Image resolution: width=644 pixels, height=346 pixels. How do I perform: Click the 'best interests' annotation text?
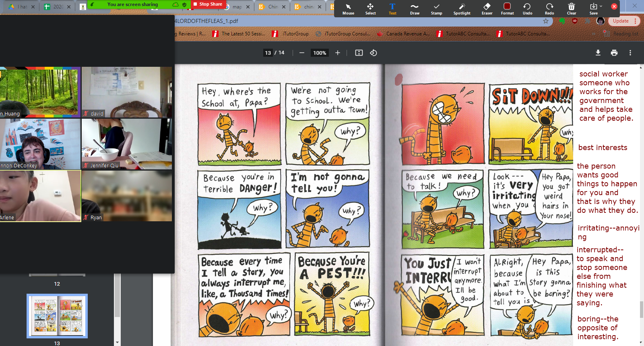coord(603,148)
